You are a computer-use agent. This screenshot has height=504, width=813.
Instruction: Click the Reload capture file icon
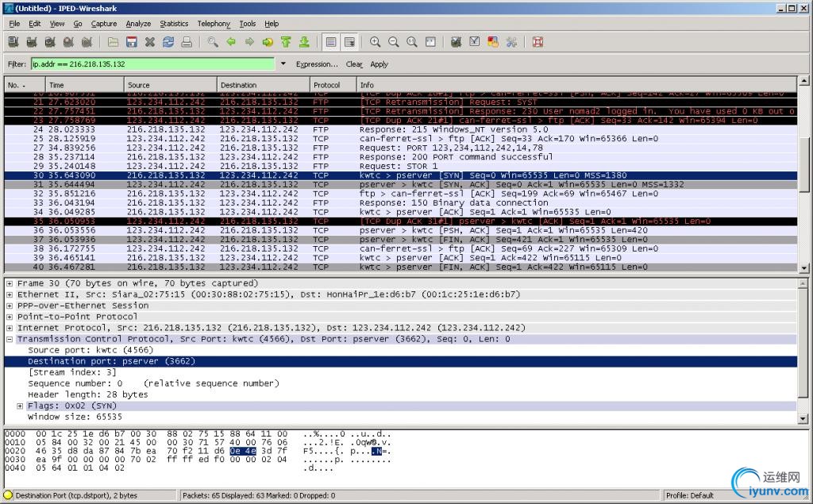click(x=168, y=42)
